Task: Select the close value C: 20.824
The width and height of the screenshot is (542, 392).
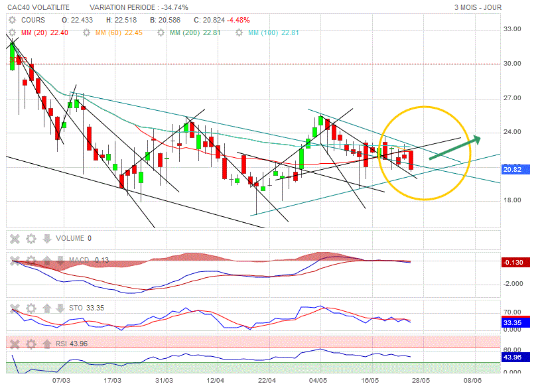Action: point(209,20)
